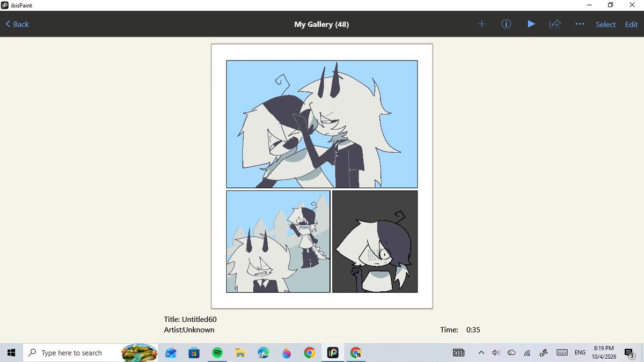Click the ibisPaint taskbar icon
The image size is (644, 362).
(333, 353)
